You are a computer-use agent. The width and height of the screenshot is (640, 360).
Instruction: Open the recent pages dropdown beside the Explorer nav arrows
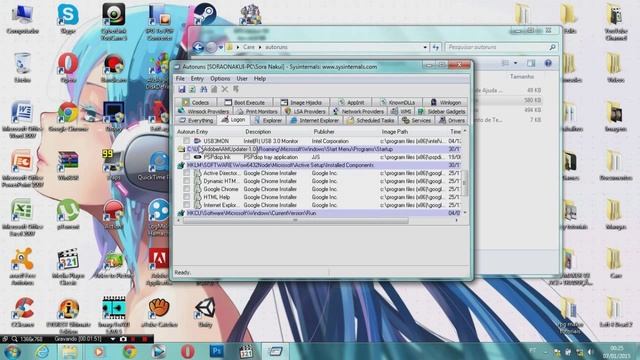[x=221, y=47]
